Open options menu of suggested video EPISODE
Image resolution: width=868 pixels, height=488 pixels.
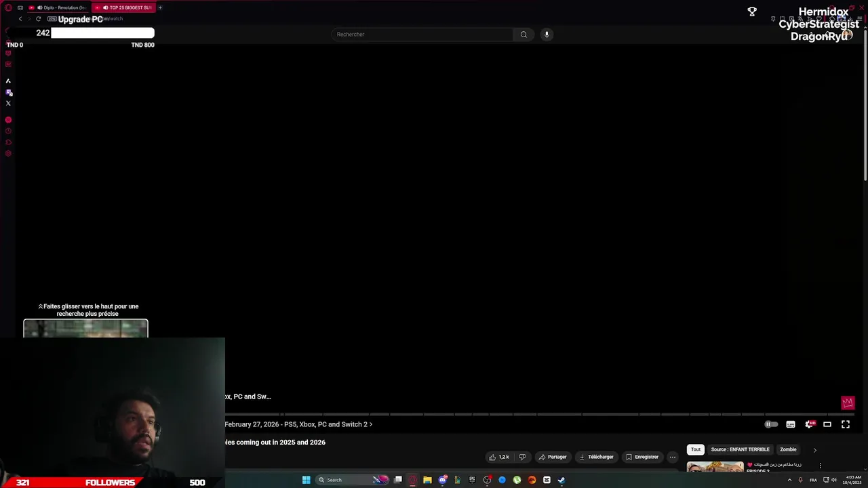tap(821, 466)
